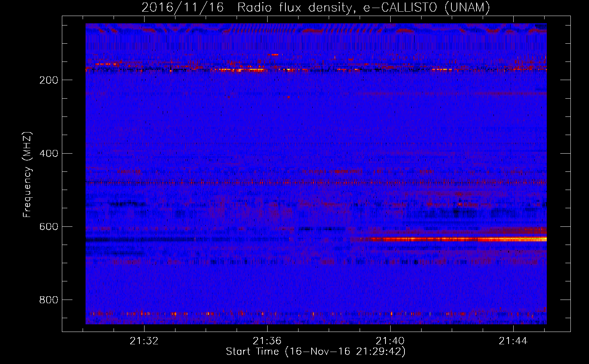Click the '21:36' time tick label

tap(267, 341)
